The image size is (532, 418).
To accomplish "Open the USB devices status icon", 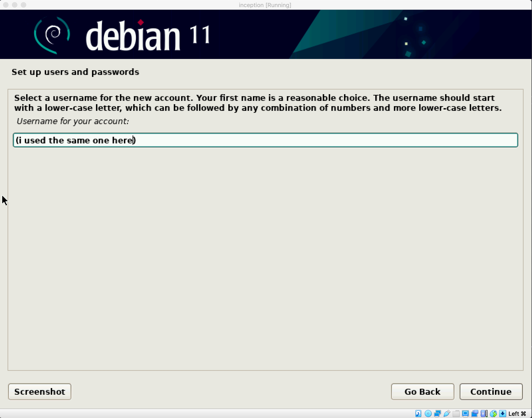I will click(447, 414).
